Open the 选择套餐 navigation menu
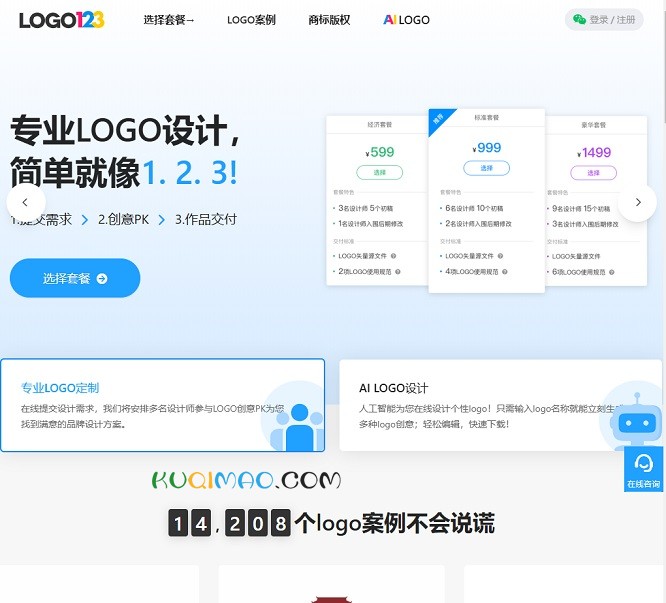 tap(169, 20)
